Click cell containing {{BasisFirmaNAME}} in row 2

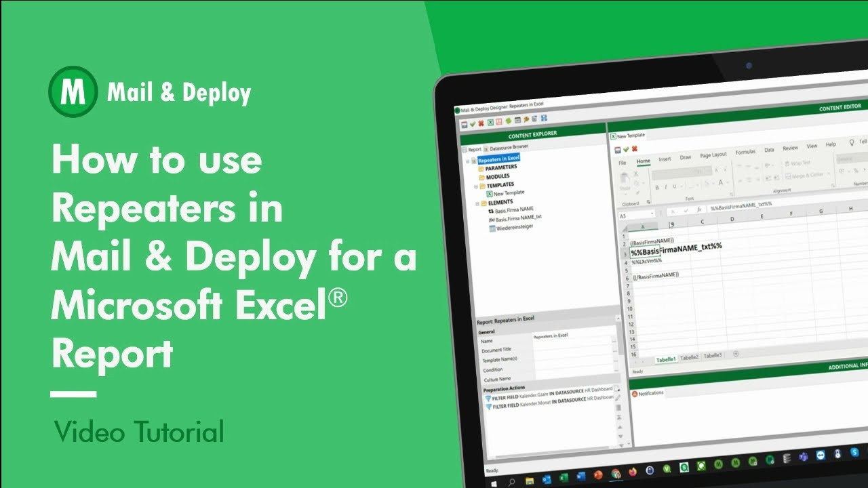pos(652,241)
